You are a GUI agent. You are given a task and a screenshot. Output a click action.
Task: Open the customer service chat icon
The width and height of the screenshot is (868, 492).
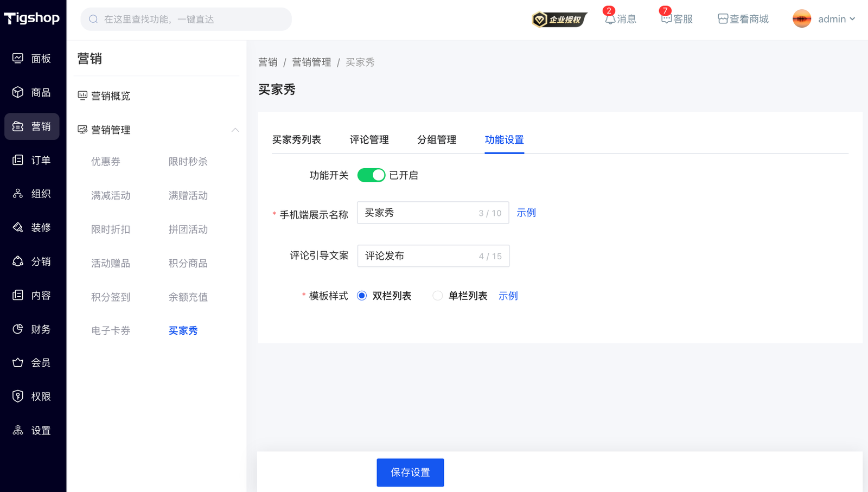666,19
